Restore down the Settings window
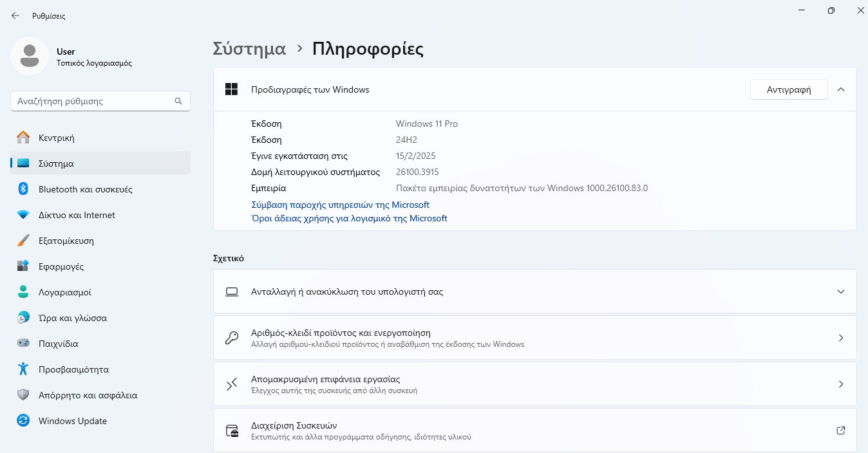The width and height of the screenshot is (868, 453). (831, 10)
